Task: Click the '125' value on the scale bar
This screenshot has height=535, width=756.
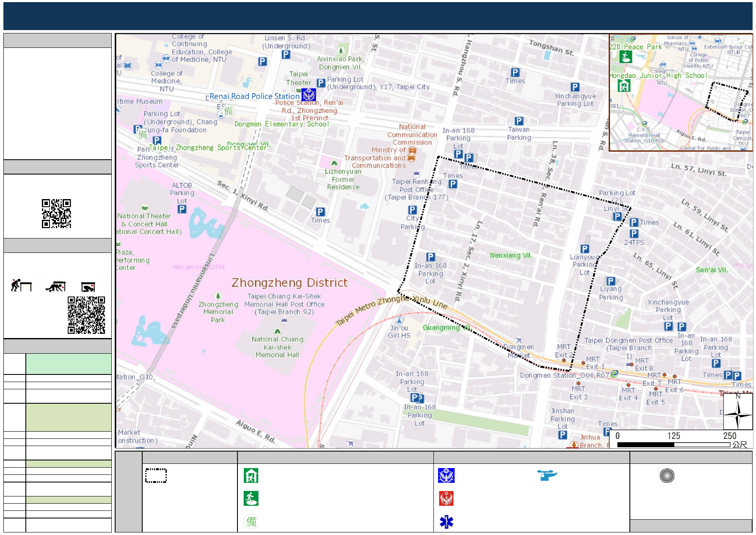Action: pos(673,436)
